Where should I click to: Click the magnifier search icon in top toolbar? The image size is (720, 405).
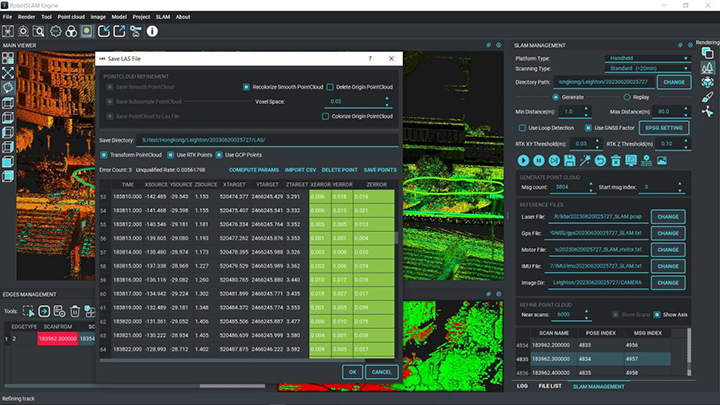(39, 31)
